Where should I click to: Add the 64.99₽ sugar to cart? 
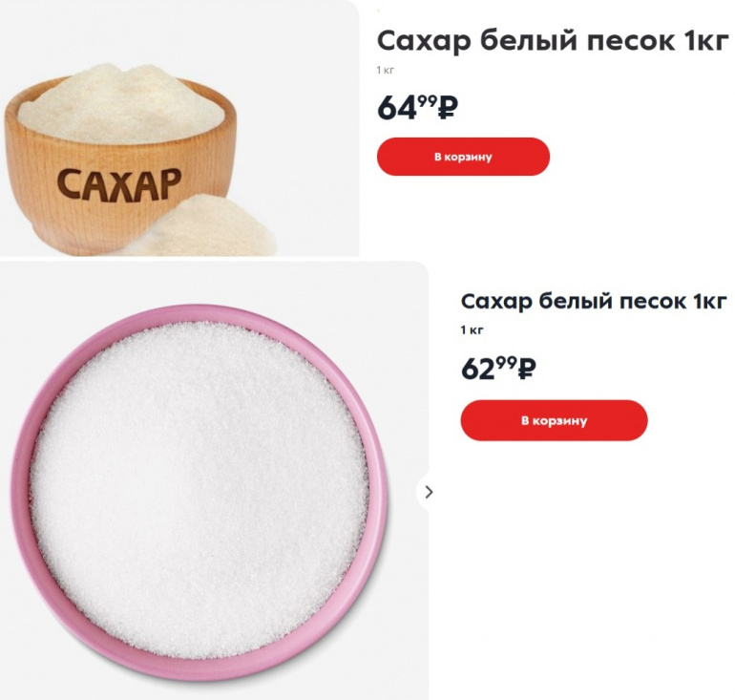click(463, 157)
